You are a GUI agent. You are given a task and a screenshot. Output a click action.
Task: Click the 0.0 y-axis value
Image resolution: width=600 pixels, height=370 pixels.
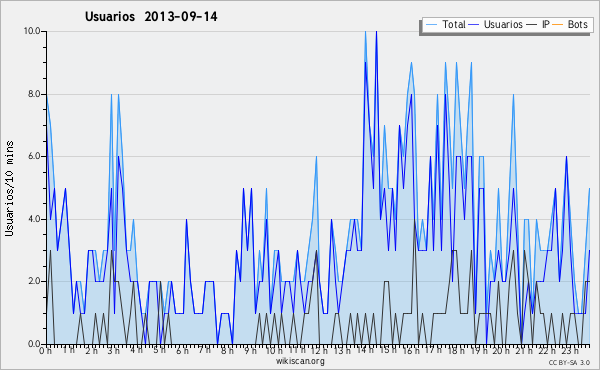tap(34, 344)
